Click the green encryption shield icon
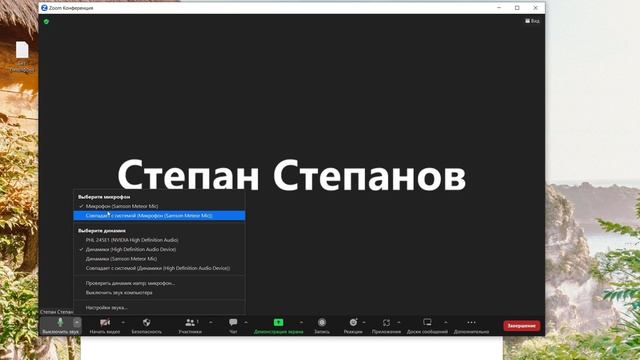640x360 pixels. (x=46, y=21)
